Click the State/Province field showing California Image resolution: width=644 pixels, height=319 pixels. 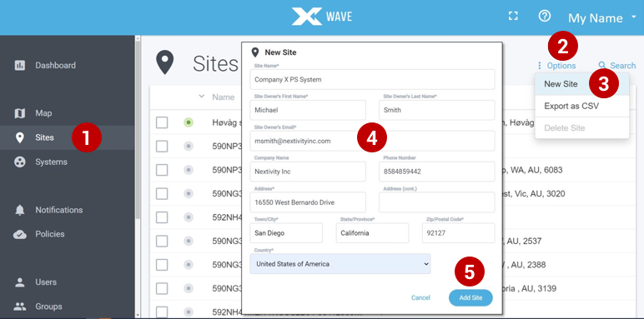372,233
